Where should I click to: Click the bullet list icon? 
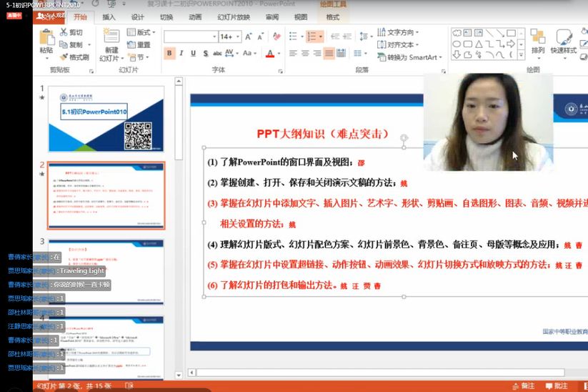click(x=293, y=36)
